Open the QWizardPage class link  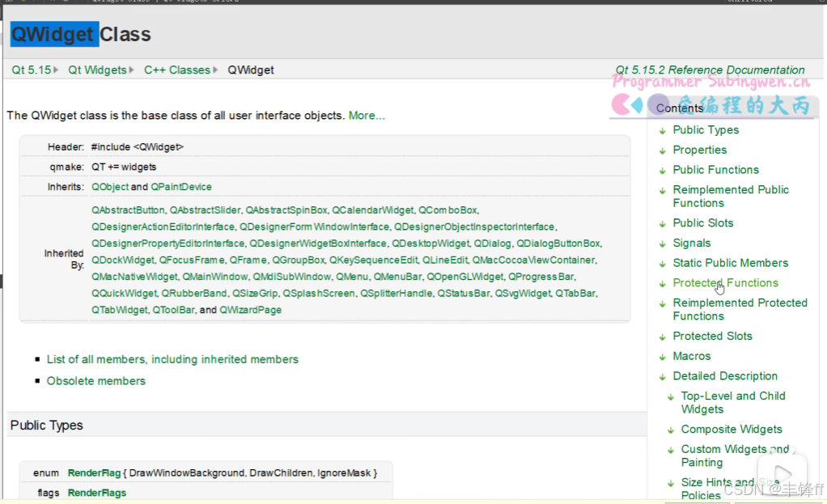click(251, 310)
